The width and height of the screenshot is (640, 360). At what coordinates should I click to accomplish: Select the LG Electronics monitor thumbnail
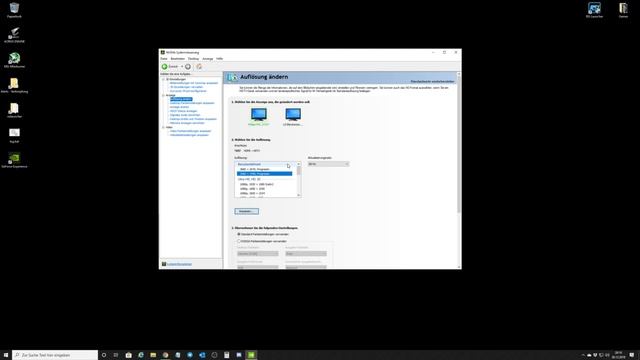pyautogui.click(x=293, y=116)
